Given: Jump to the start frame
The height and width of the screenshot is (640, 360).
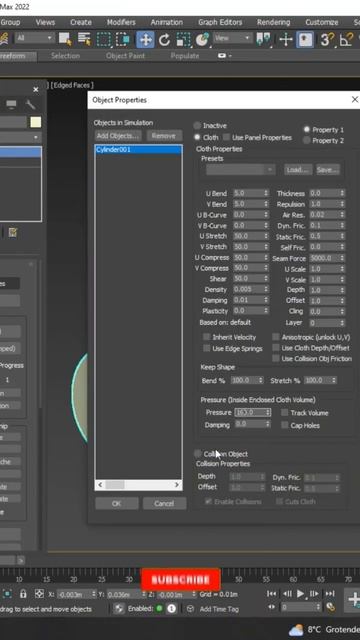Looking at the screenshot, I should pyautogui.click(x=271, y=593).
